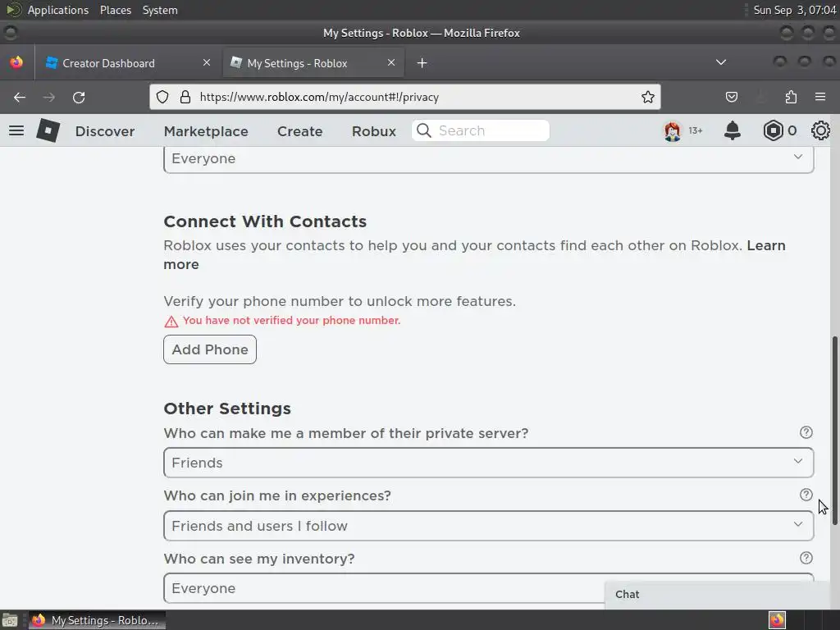This screenshot has height=630, width=840.
Task: Click the phone not verified warning text
Action: (x=291, y=321)
